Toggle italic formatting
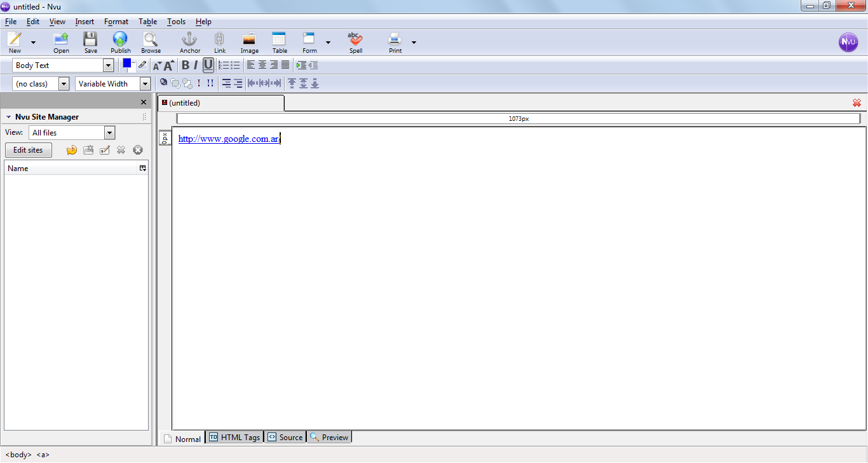Viewport: 868px width, 463px height. click(196, 65)
